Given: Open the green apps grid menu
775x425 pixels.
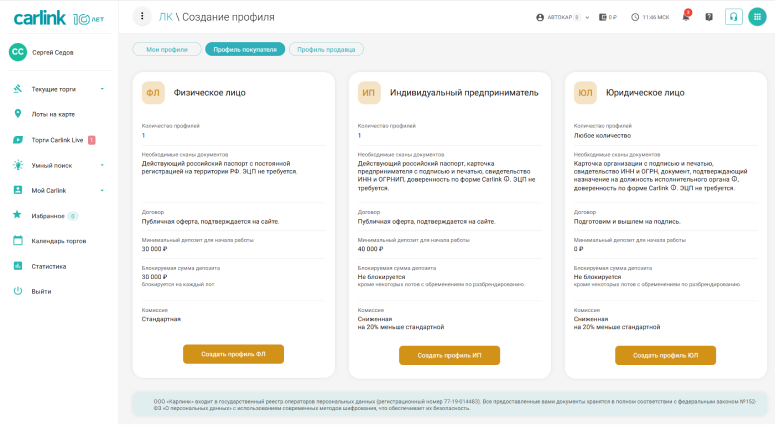Looking at the screenshot, I should 757,17.
